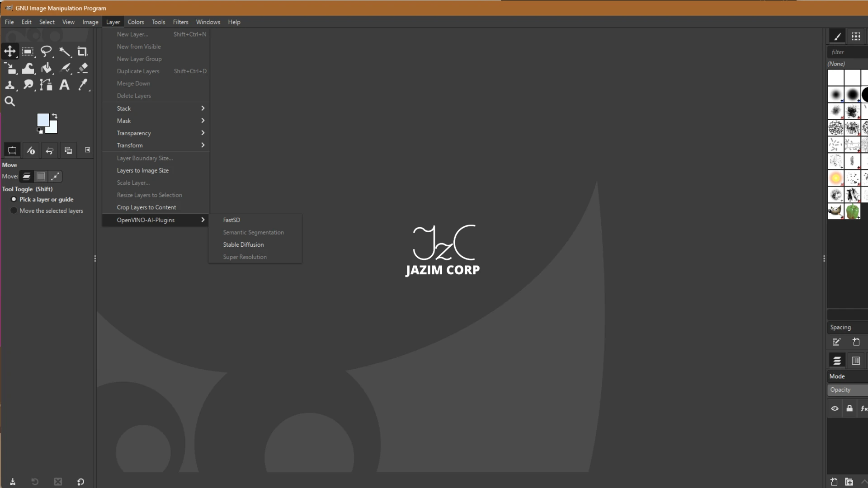Select the Eraser tool
The height and width of the screenshot is (488, 868).
(x=83, y=68)
